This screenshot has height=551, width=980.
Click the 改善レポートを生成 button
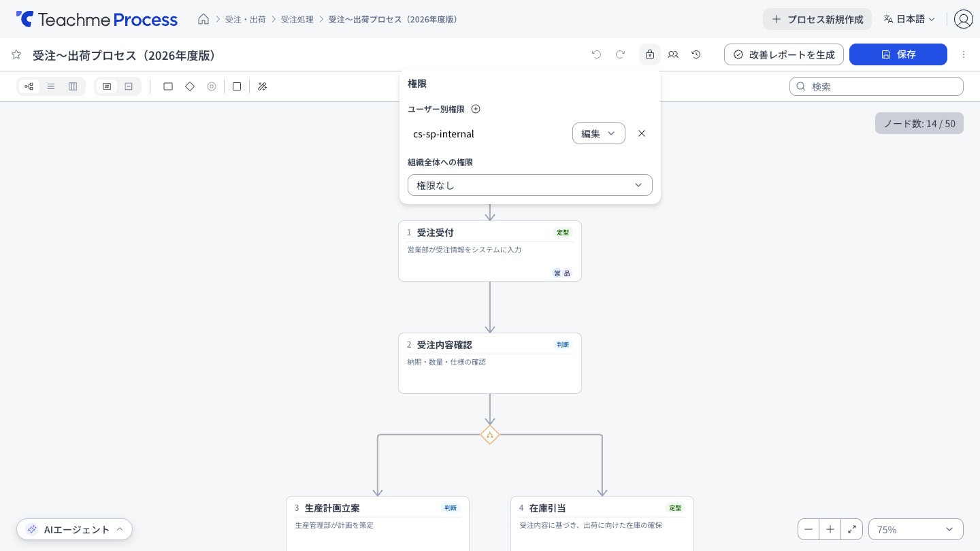[784, 54]
